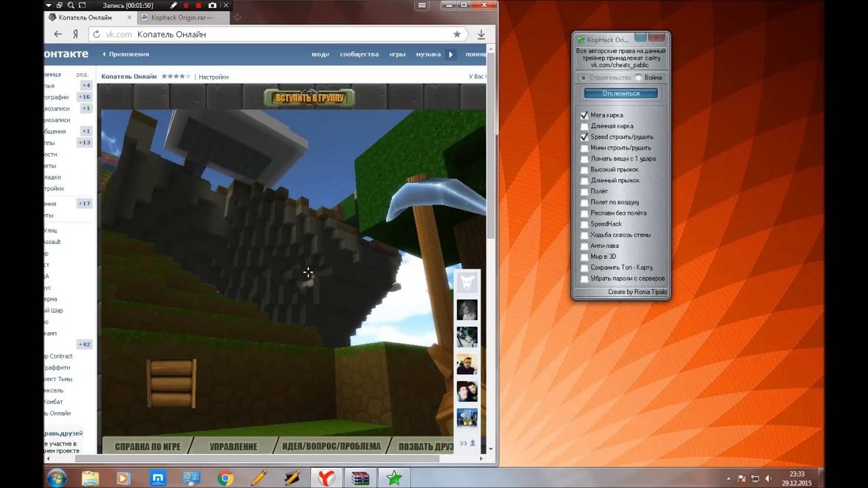Enable the Полёт checkbox
Viewport: 868px width, 488px height.
click(585, 191)
